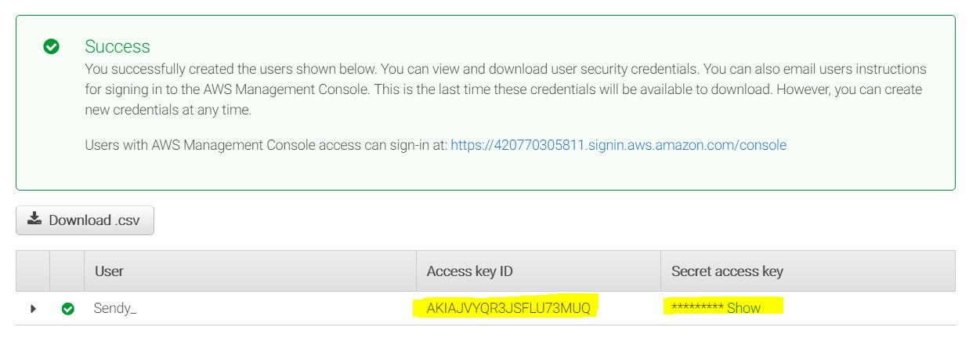The image size is (980, 338).
Task: Click the green Success checkmark icon in banner
Action: (52, 47)
